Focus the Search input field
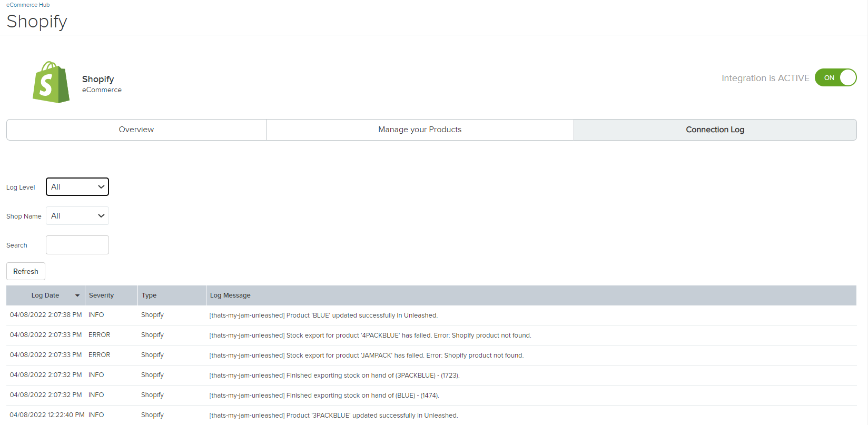 (77, 245)
